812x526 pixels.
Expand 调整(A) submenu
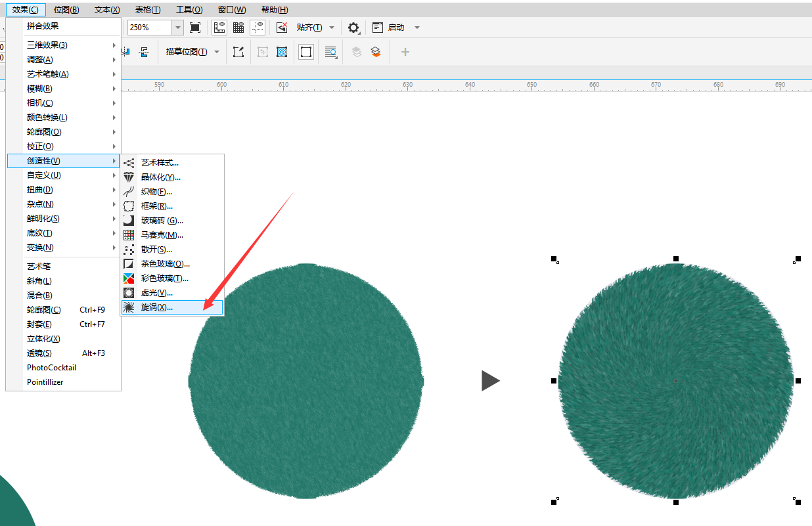click(x=64, y=60)
